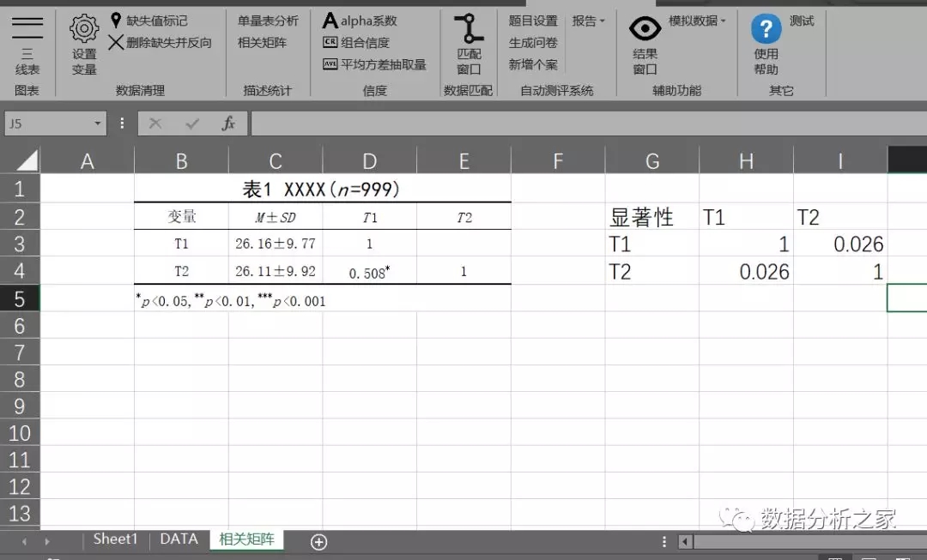Click the insert function fx icon
The image size is (927, 560).
pos(229,123)
